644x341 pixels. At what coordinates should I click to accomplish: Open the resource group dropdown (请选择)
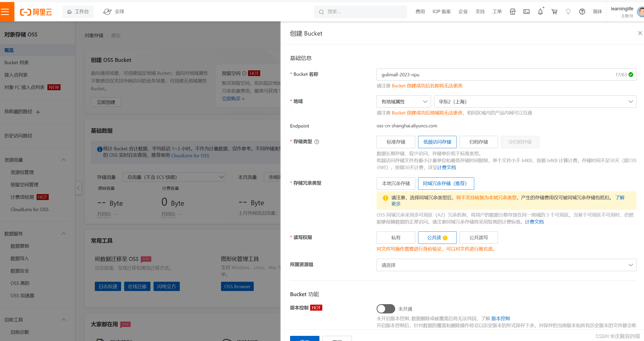pyautogui.click(x=506, y=265)
